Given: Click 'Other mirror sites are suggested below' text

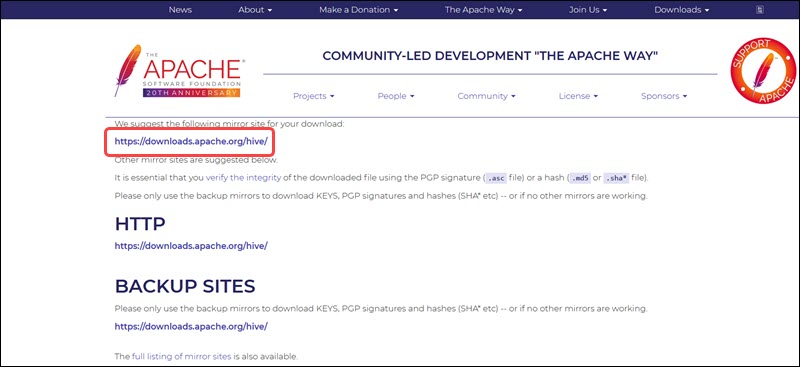Looking at the screenshot, I should [196, 160].
